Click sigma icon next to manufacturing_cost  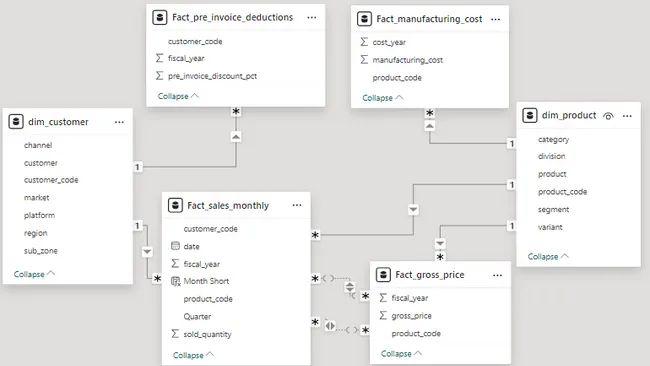point(364,60)
